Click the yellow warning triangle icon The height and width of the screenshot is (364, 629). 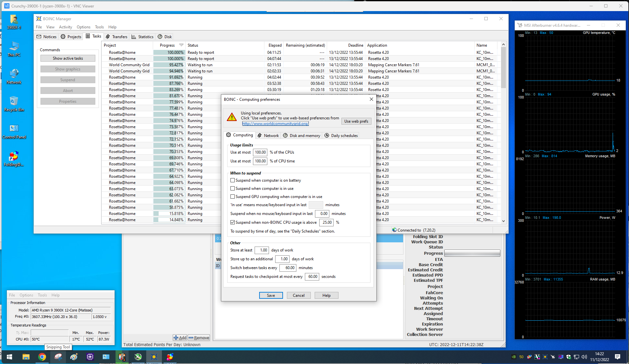click(x=232, y=117)
